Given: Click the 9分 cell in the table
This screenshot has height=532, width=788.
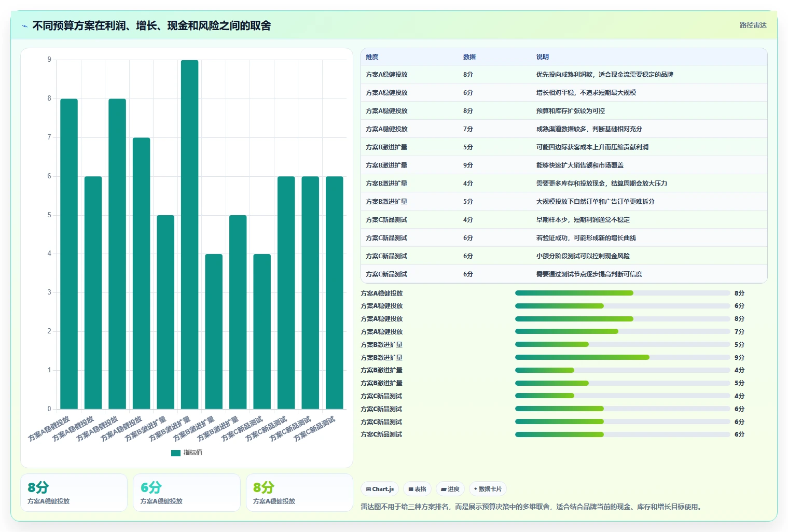Looking at the screenshot, I should (468, 165).
